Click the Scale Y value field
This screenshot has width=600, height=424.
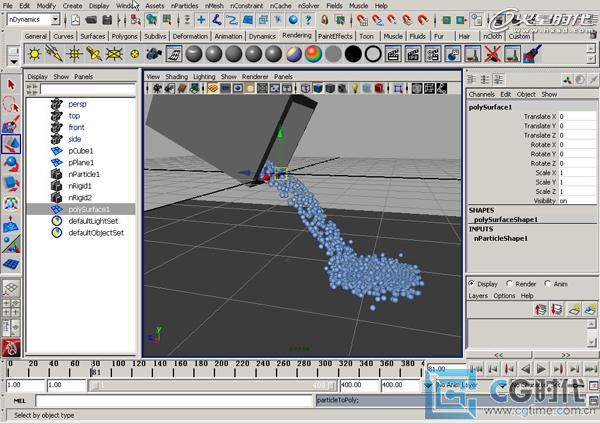(577, 182)
